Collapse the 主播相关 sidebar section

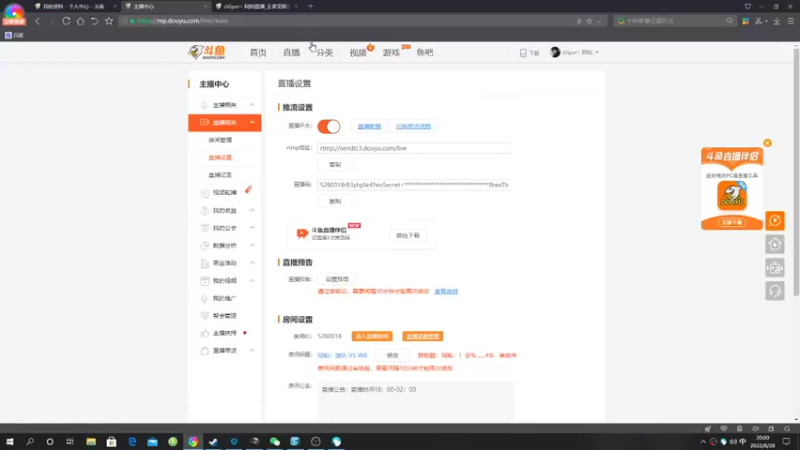[x=252, y=105]
